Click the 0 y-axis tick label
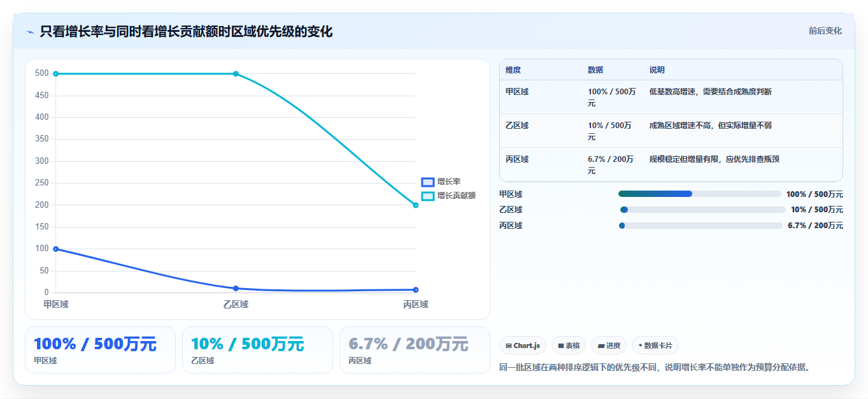Image resolution: width=868 pixels, height=399 pixels. point(46,293)
